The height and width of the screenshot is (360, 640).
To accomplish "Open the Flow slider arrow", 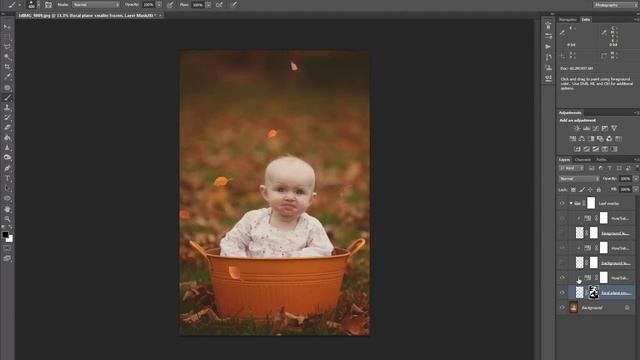I will click(x=208, y=5).
